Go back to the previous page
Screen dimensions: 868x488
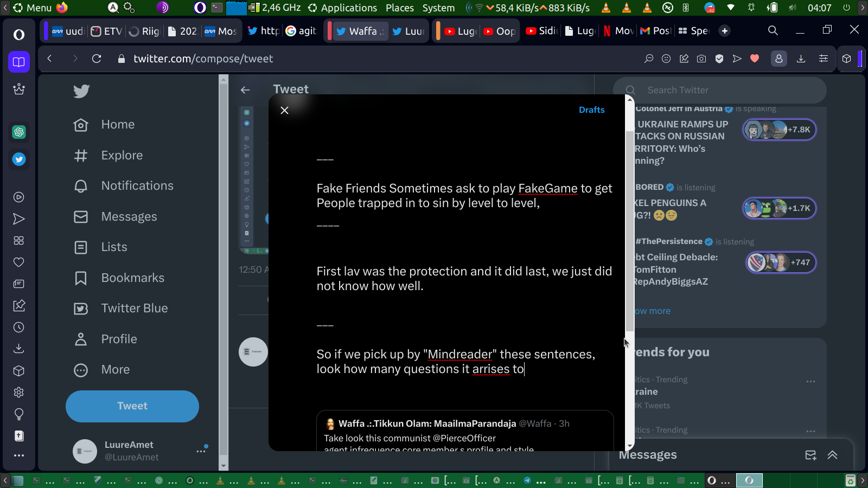(49, 59)
